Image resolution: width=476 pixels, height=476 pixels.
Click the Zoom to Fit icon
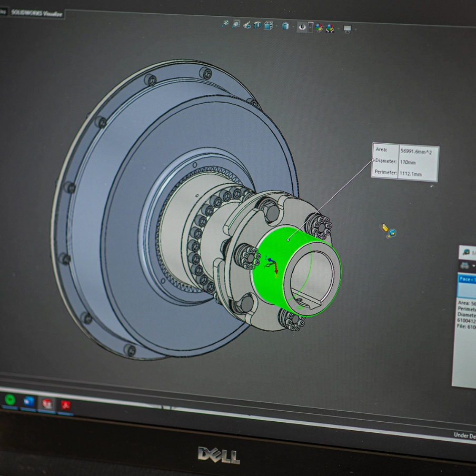pos(225,24)
